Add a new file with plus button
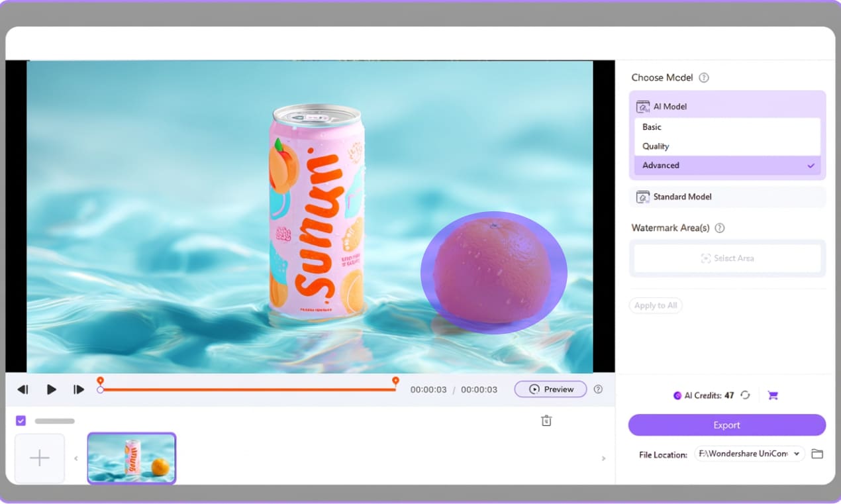Viewport: 841px width, 504px height. [x=40, y=458]
